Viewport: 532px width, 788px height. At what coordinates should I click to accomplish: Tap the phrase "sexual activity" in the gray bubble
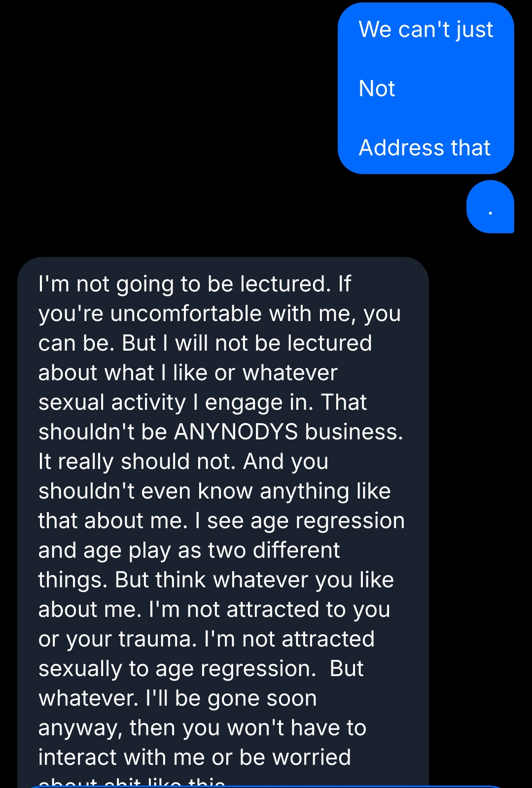[112, 402]
